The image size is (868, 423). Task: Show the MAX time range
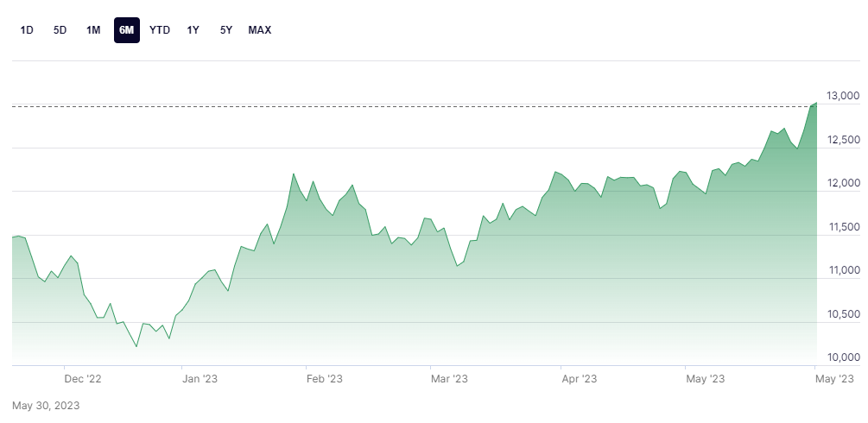coord(260,30)
